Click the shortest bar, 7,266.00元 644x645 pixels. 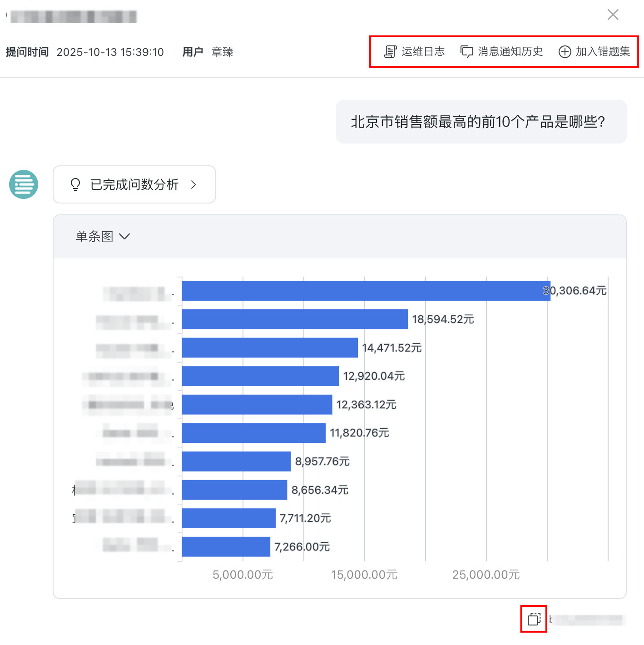point(226,547)
